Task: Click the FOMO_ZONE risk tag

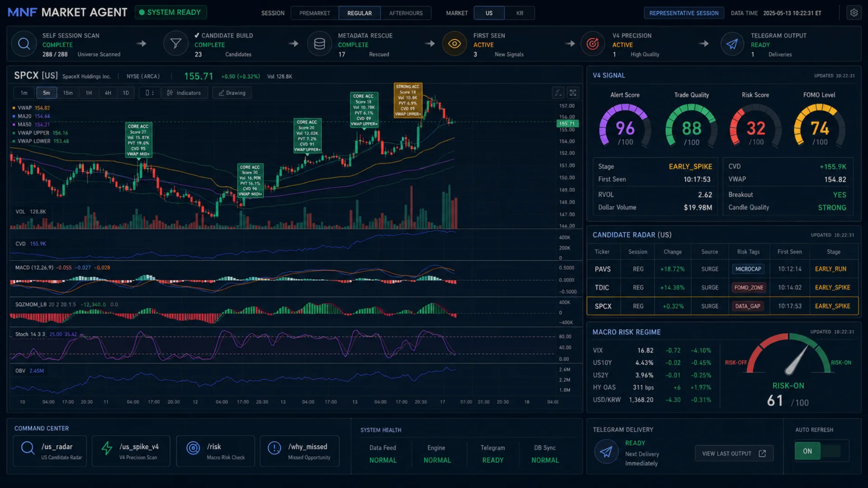Action: [x=749, y=287]
